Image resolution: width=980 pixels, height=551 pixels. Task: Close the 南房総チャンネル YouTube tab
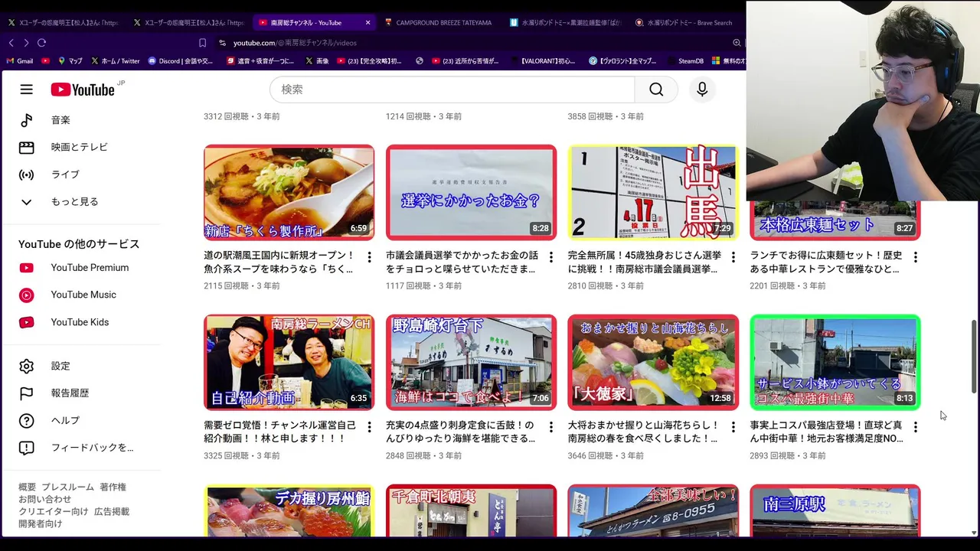point(367,23)
